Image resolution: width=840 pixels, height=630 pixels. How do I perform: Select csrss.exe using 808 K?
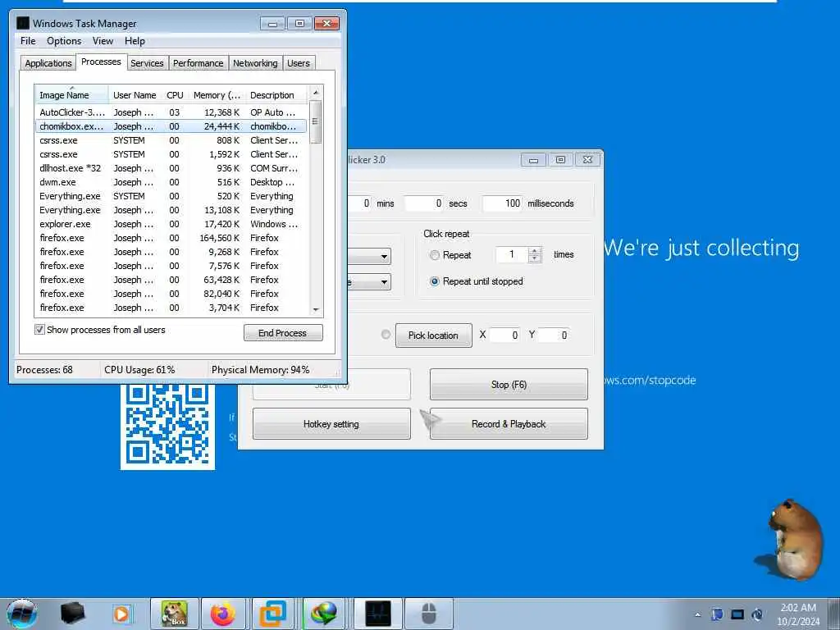pos(171,140)
